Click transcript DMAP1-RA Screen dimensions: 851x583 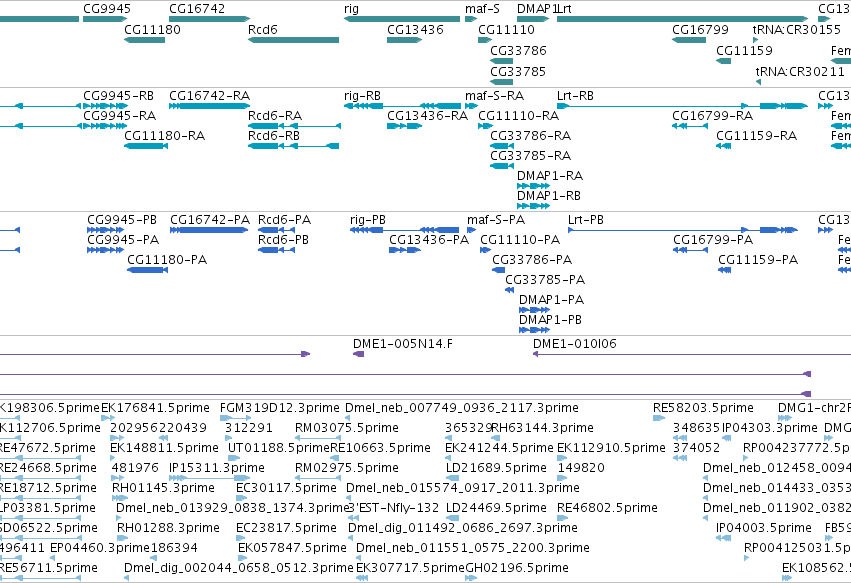tap(550, 176)
